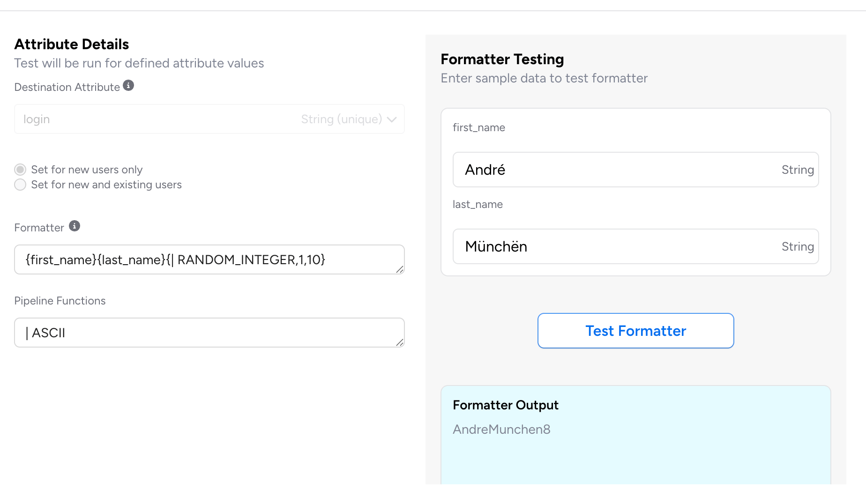This screenshot has height=504, width=866.
Task: Click the String type label in first_name field
Action: click(798, 170)
